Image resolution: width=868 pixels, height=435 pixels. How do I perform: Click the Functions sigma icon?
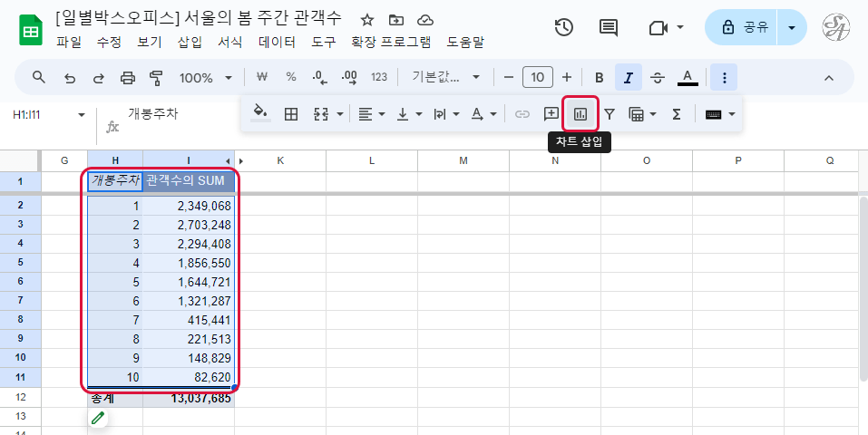677,114
